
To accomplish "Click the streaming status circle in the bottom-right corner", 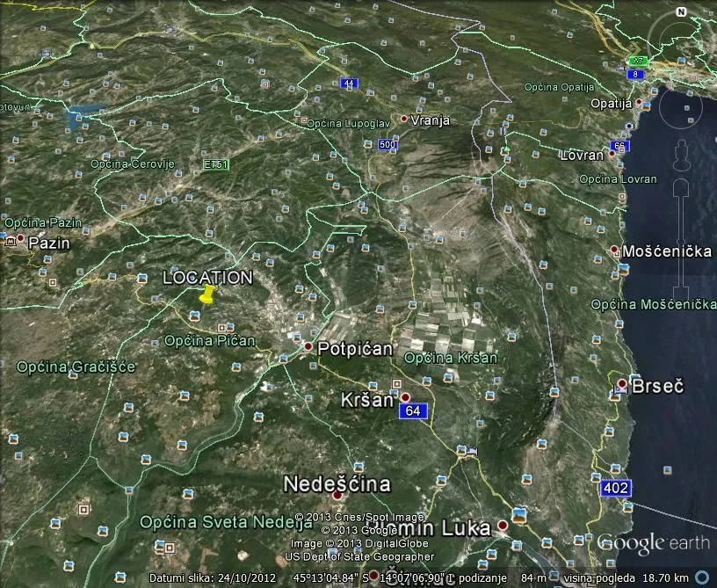I will pos(702,577).
